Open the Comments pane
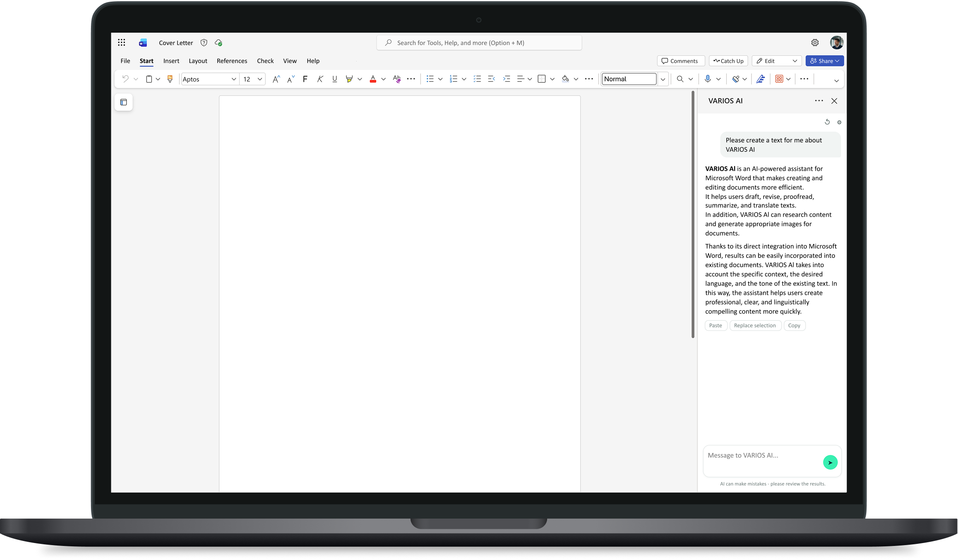 [x=681, y=61]
